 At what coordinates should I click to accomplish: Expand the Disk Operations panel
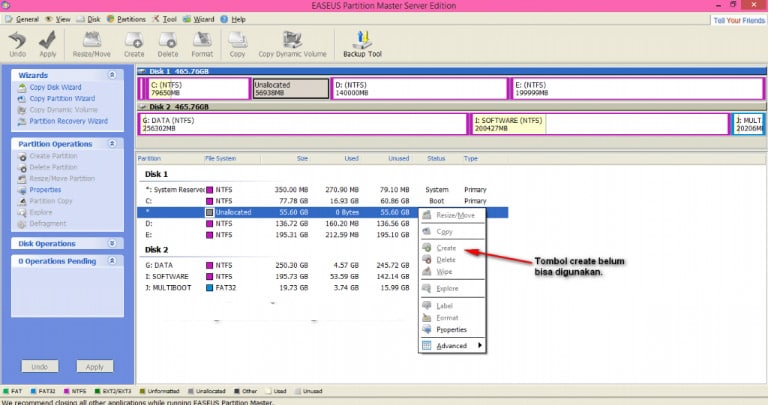pyautogui.click(x=112, y=243)
